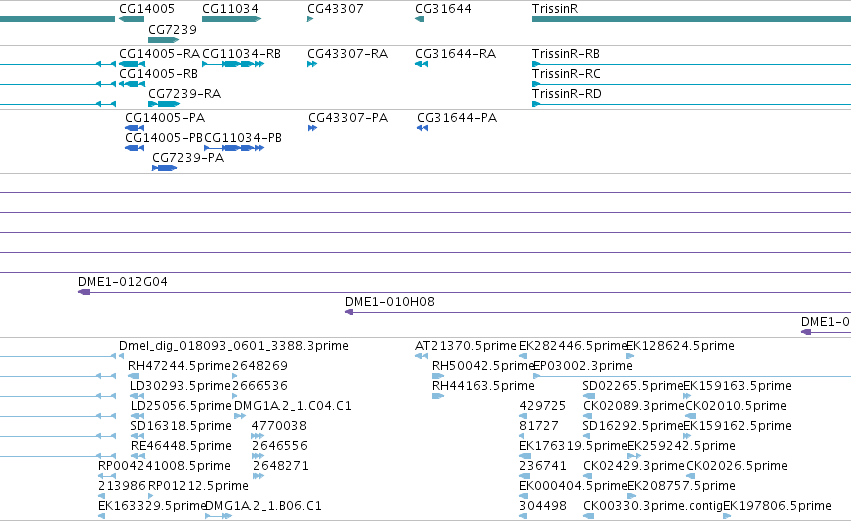Viewport: 851px width, 521px height.
Task: Select EST LD30293.5prime
Action: [180, 386]
